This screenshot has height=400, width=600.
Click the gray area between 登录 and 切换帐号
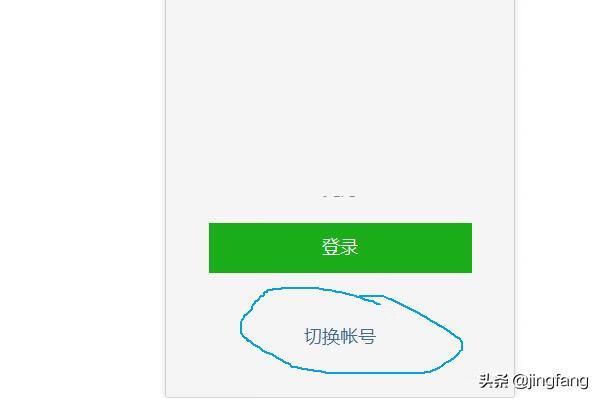tap(340, 280)
